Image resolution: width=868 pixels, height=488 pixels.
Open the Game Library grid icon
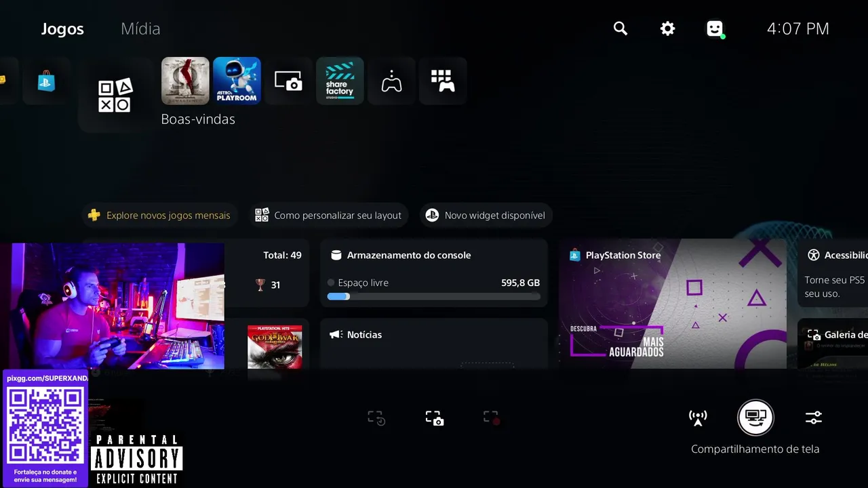coord(443,81)
